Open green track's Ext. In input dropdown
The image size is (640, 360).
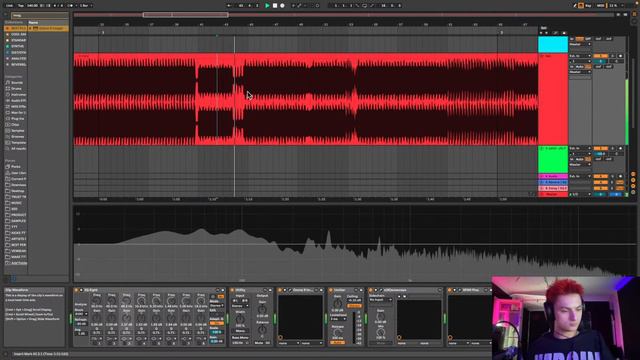click(580, 148)
